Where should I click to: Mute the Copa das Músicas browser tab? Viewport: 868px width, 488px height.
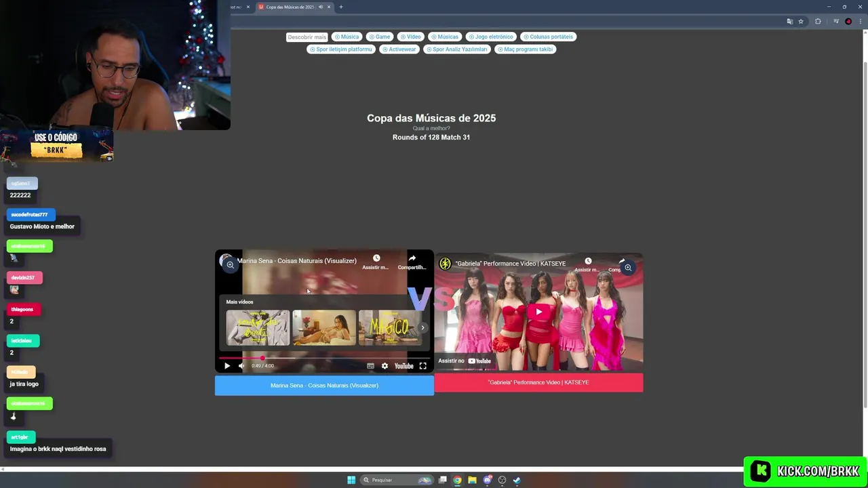pyautogui.click(x=321, y=7)
